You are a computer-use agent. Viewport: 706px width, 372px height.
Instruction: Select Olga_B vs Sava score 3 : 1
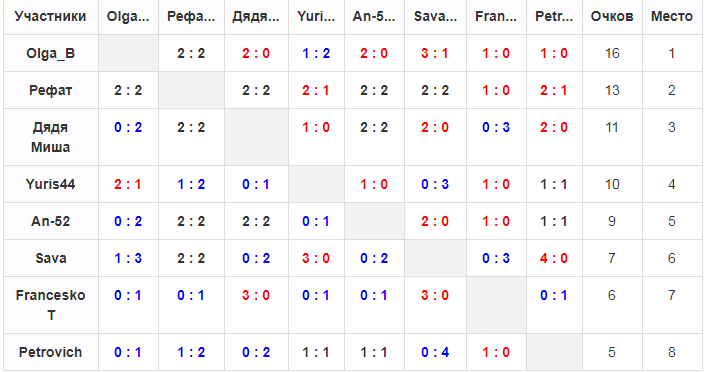coord(434,54)
